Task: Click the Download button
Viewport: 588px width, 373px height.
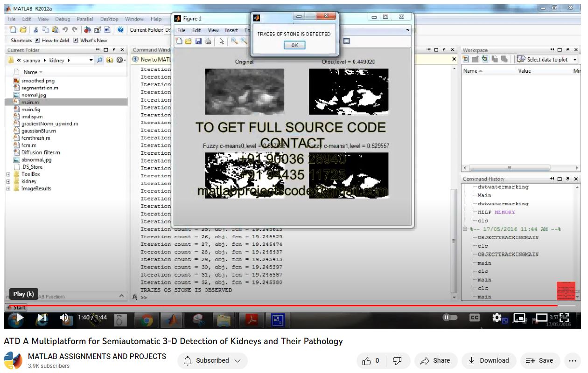Action: coord(489,360)
